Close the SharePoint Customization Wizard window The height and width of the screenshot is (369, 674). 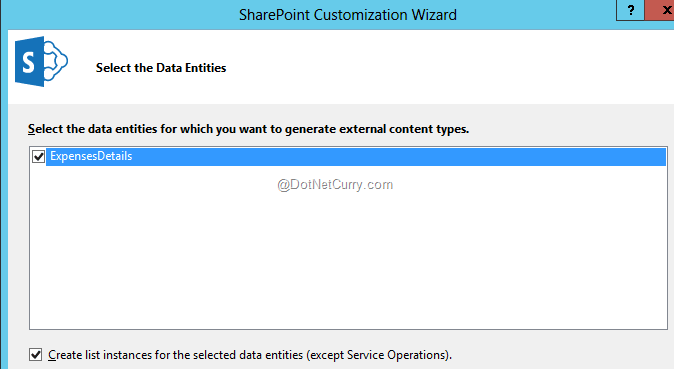click(x=662, y=10)
